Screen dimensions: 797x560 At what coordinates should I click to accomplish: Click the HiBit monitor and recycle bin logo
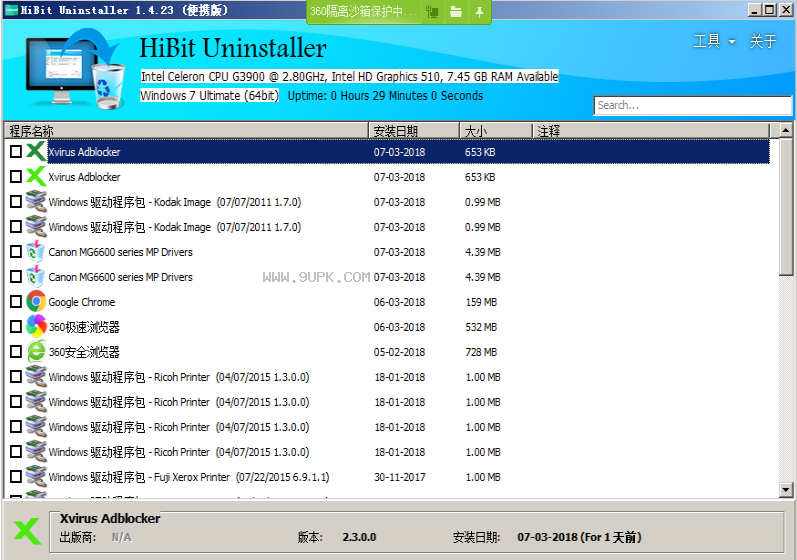click(75, 69)
